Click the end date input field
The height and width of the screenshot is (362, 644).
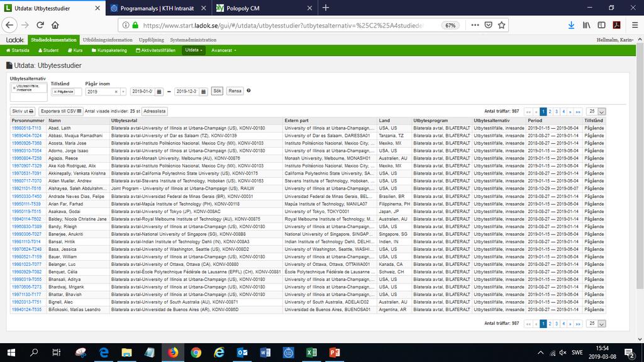click(x=186, y=92)
